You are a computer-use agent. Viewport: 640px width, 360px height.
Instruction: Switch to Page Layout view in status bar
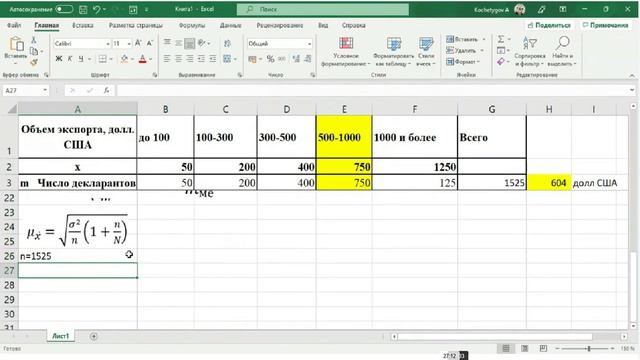point(525,348)
